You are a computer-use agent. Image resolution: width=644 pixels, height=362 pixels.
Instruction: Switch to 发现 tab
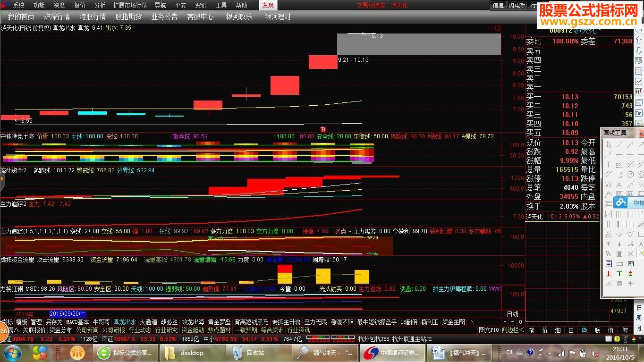(268, 5)
